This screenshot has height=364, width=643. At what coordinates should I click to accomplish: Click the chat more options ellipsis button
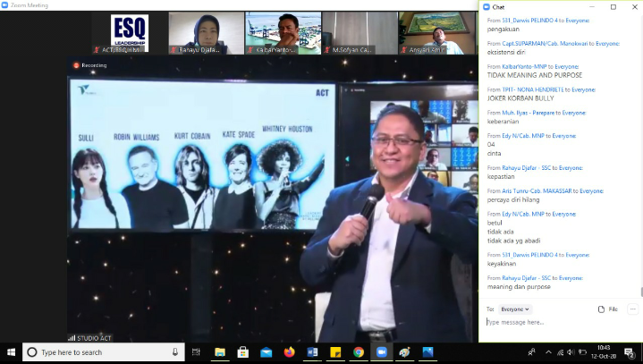tap(632, 309)
